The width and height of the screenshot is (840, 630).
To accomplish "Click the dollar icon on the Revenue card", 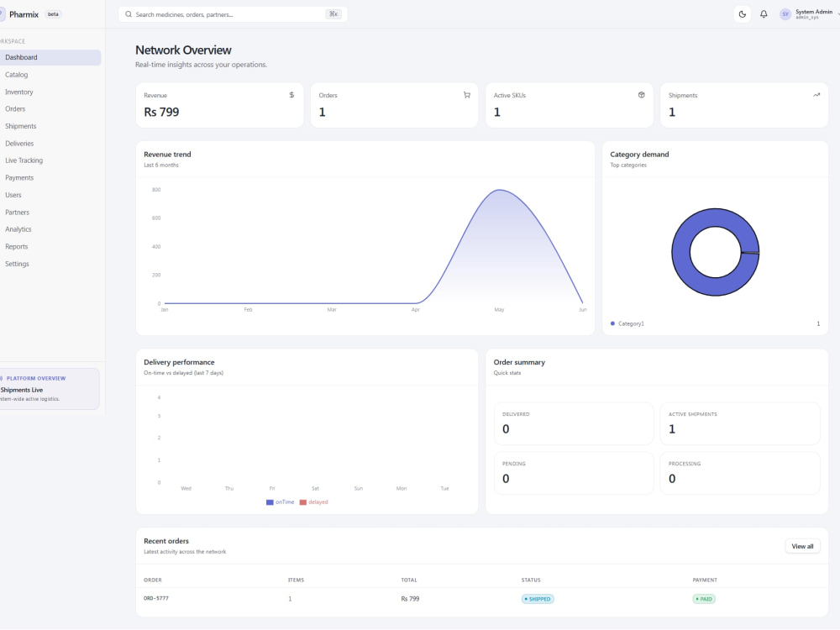I will tap(291, 95).
